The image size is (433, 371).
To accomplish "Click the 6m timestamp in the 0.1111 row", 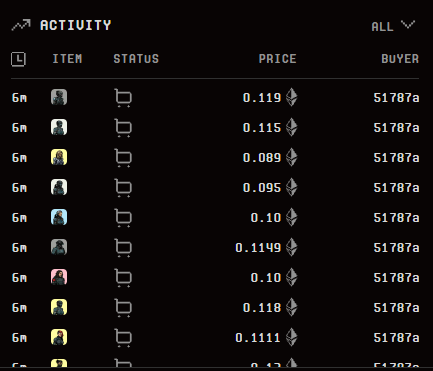I will [19, 338].
